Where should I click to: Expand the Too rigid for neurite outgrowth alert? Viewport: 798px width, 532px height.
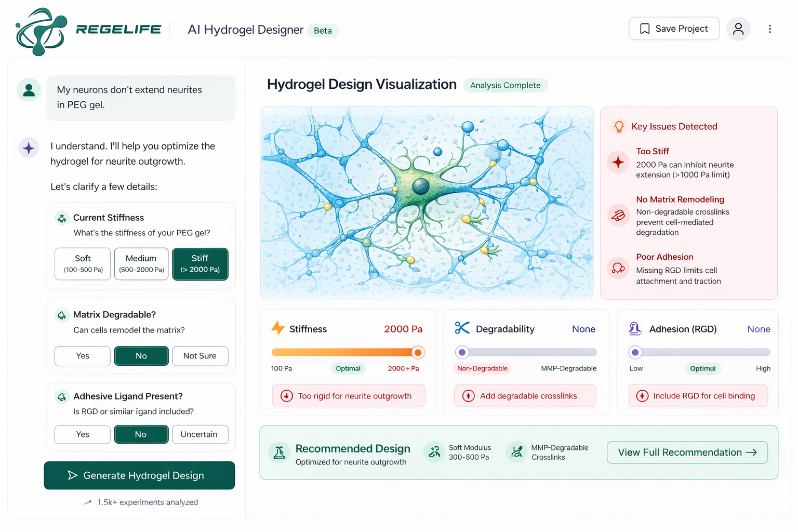point(348,395)
